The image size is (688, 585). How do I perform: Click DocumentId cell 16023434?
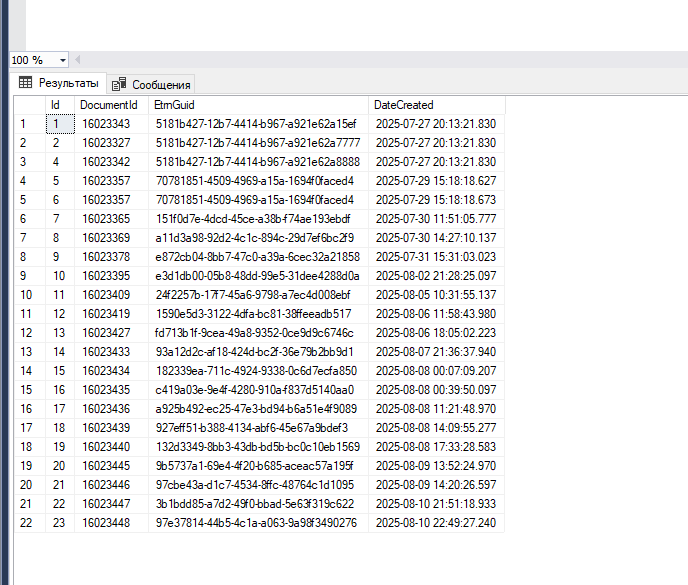(x=111, y=371)
